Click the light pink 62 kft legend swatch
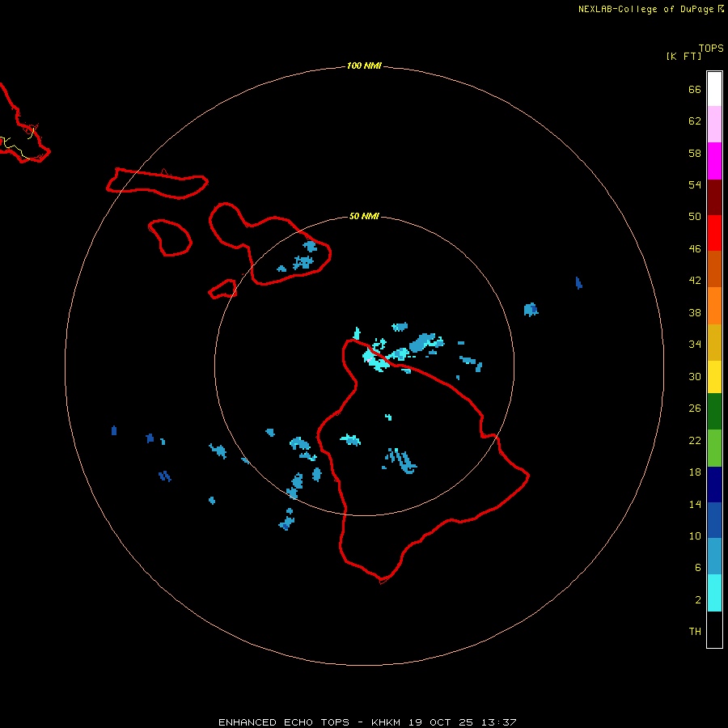This screenshot has width=728, height=728. coord(714,124)
